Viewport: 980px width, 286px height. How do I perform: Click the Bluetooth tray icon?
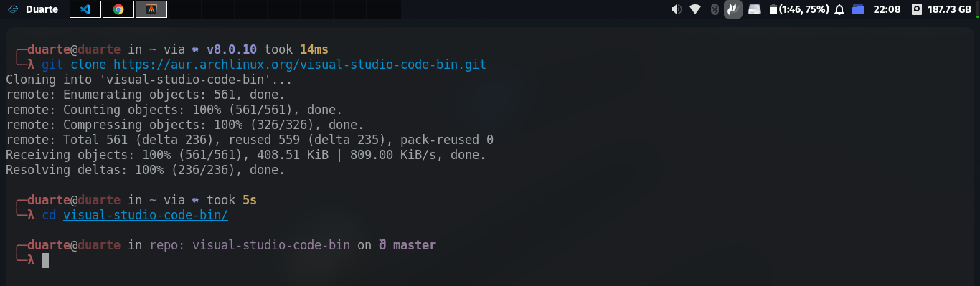[x=715, y=9]
